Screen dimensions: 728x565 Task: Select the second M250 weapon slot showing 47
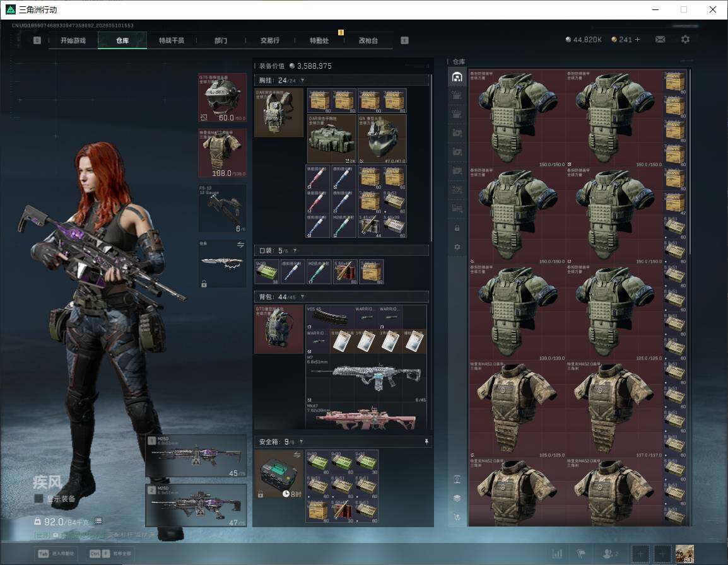[x=196, y=505]
